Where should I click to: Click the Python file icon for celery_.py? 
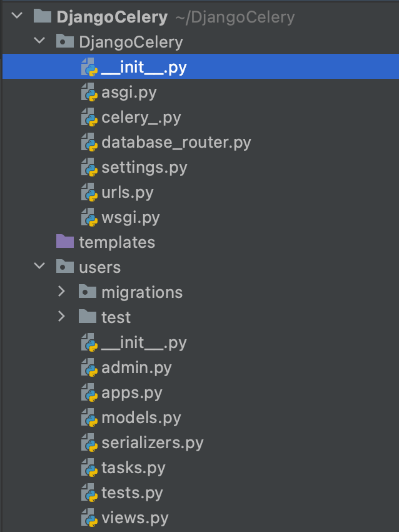coord(90,118)
